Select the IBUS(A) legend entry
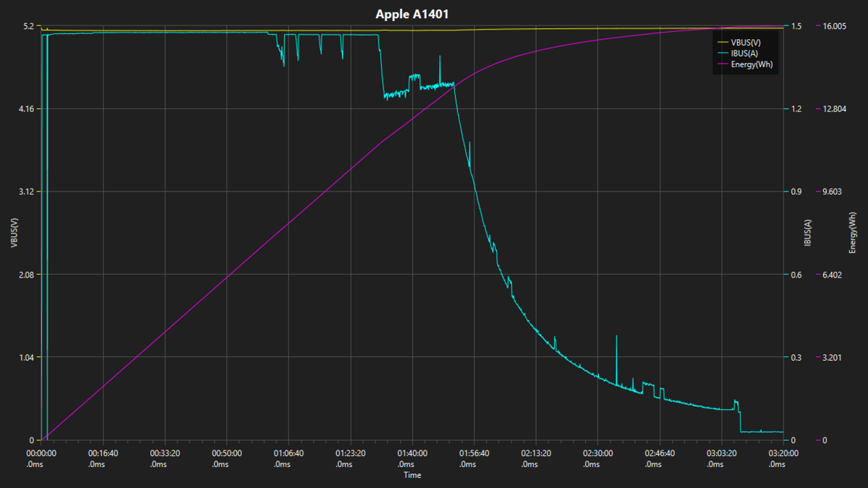 click(737, 53)
